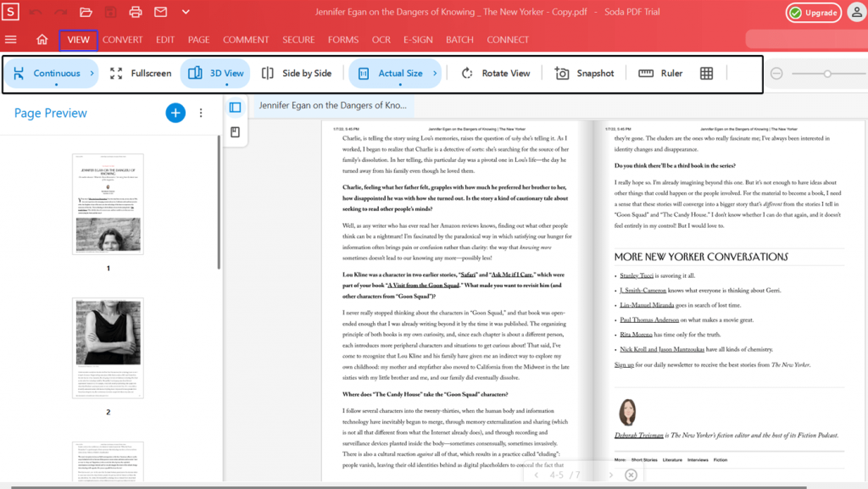Switch to the CONVERT tab
Screen dimensions: 868x489
(122, 40)
